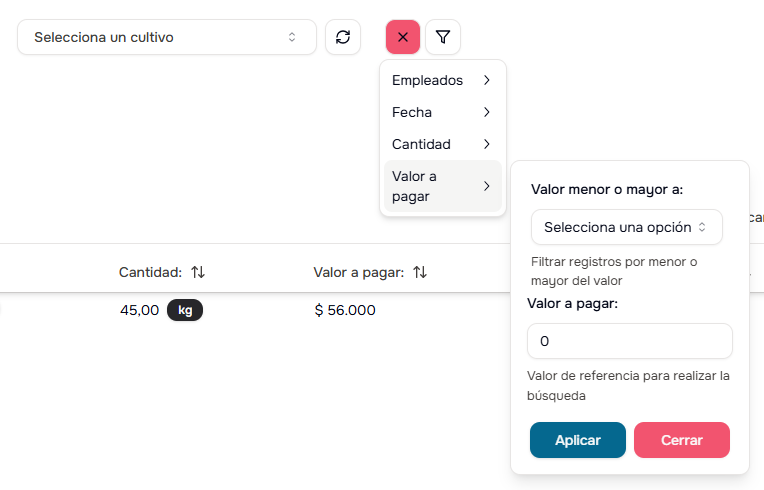Open the Selecciona un cultivo dropdown
Image resolution: width=764 pixels, height=490 pixels.
tap(167, 37)
